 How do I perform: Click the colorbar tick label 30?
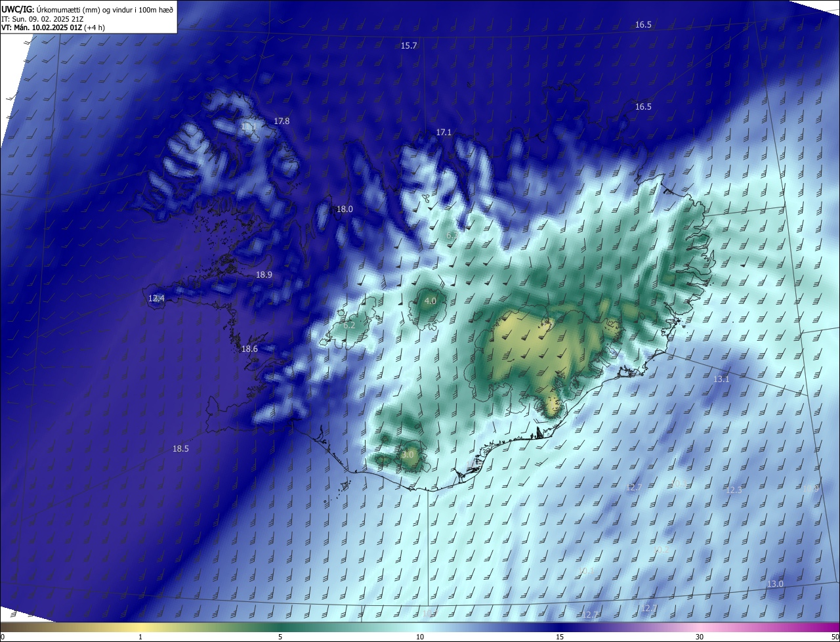pos(700,637)
